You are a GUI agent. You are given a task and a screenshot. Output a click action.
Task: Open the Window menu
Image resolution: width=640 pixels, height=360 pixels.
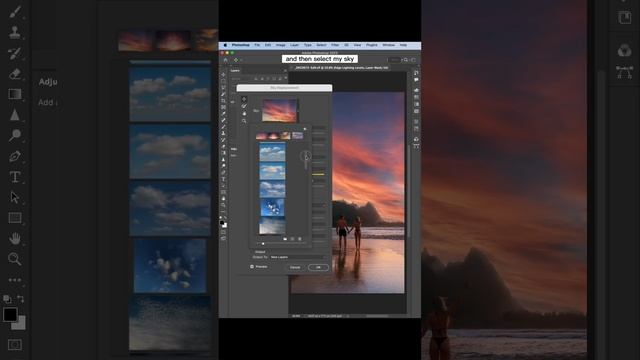388,45
